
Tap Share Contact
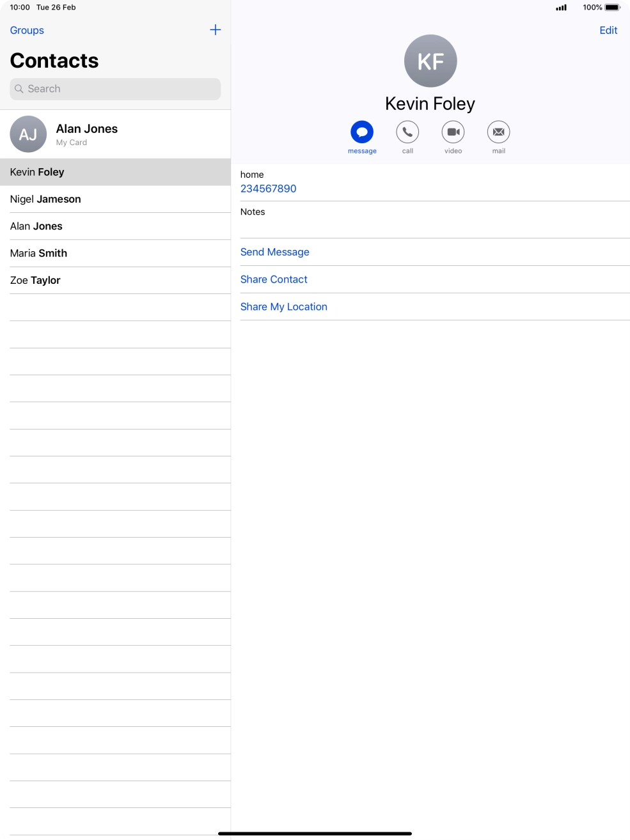274,279
